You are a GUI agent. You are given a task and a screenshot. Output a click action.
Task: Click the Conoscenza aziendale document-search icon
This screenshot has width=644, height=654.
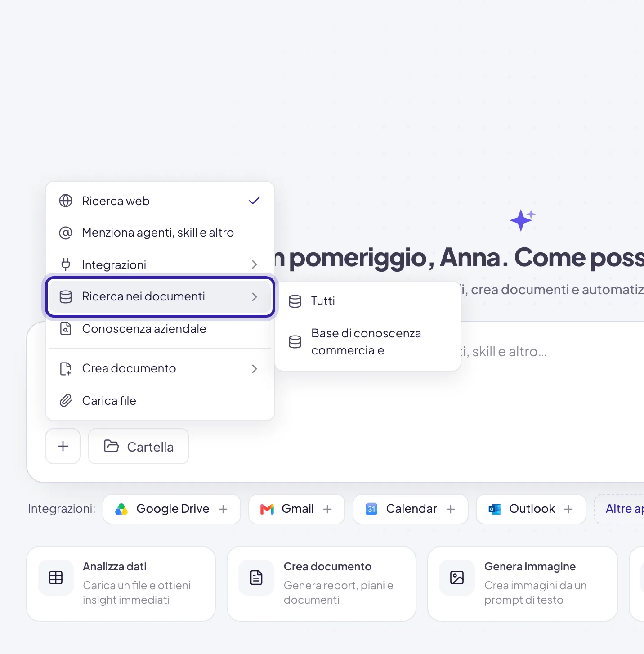click(66, 329)
